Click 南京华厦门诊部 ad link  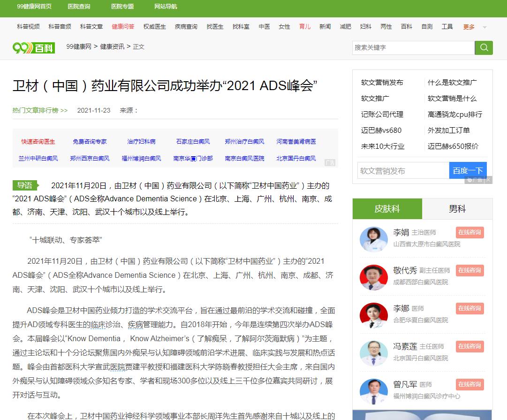(x=193, y=158)
